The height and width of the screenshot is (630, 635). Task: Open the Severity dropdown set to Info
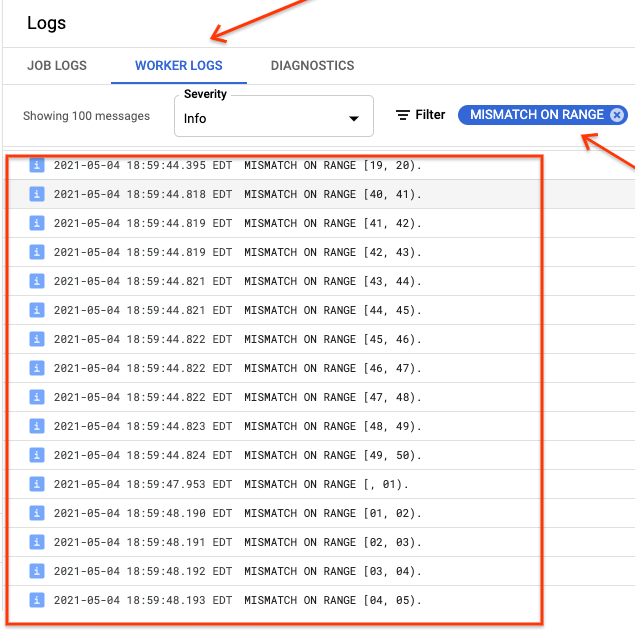click(274, 117)
